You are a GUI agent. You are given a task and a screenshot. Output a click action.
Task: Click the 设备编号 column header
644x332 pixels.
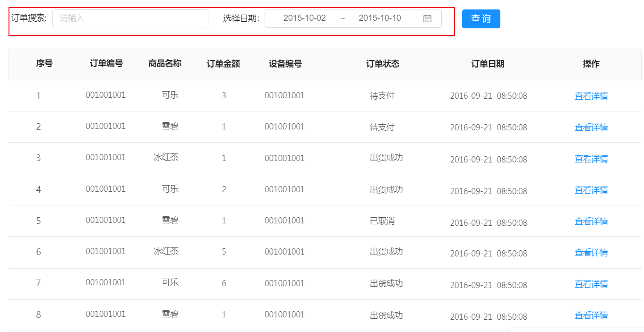[285, 64]
